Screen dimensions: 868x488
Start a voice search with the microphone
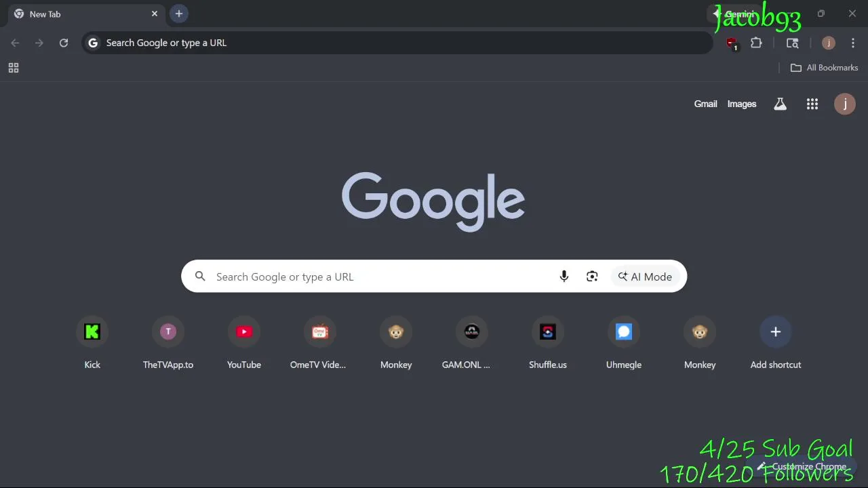[564, 277]
